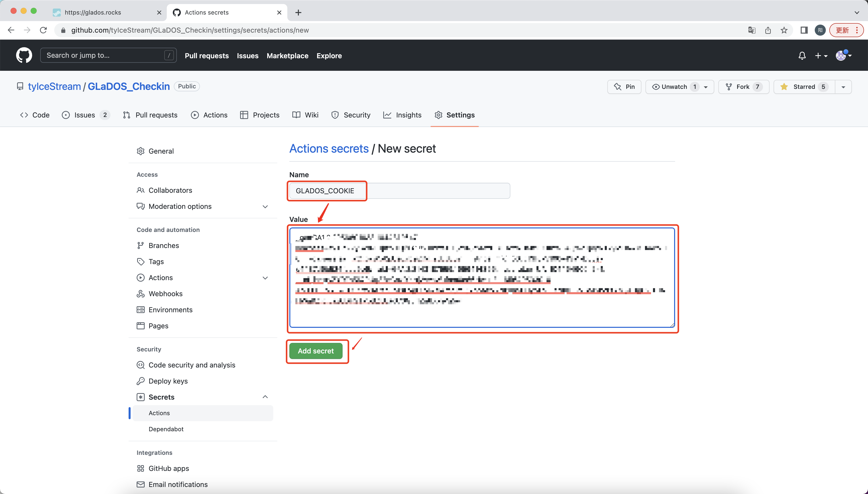Expand Moderation options section
The image size is (868, 494).
tap(265, 206)
